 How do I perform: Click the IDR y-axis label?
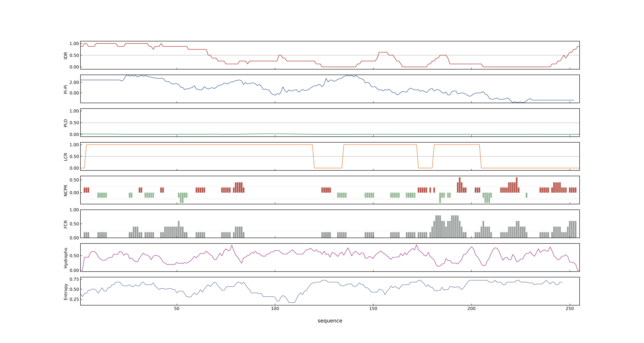[x=66, y=55]
